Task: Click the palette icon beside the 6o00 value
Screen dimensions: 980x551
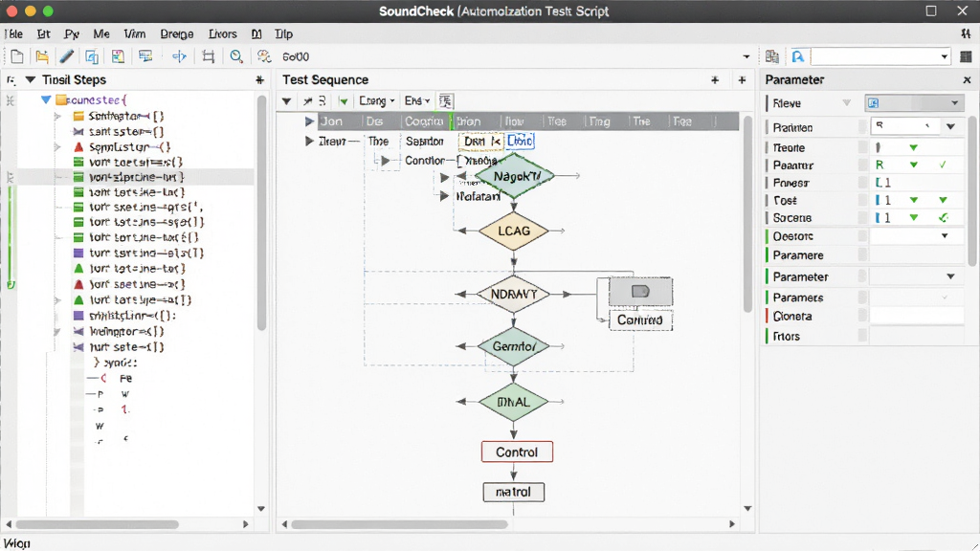Action: pyautogui.click(x=264, y=56)
